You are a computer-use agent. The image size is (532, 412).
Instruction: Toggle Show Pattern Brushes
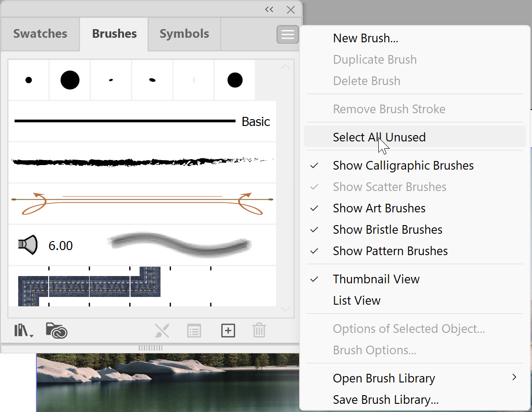pos(415,251)
